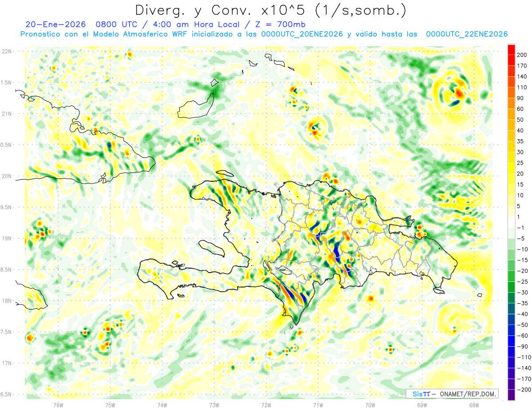Viewport: 532px width, 411px height.
Task: Click the '-10' color bar value
Action: click(x=522, y=249)
